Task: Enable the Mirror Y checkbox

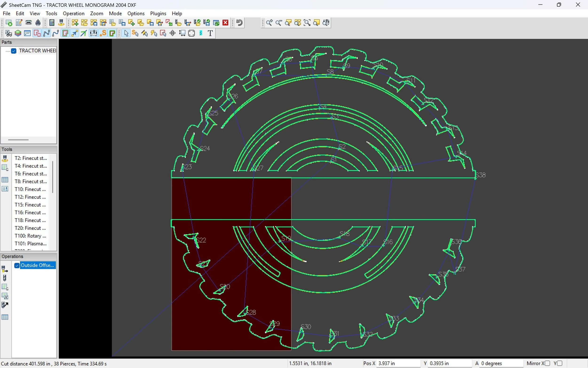Action: pos(559,363)
